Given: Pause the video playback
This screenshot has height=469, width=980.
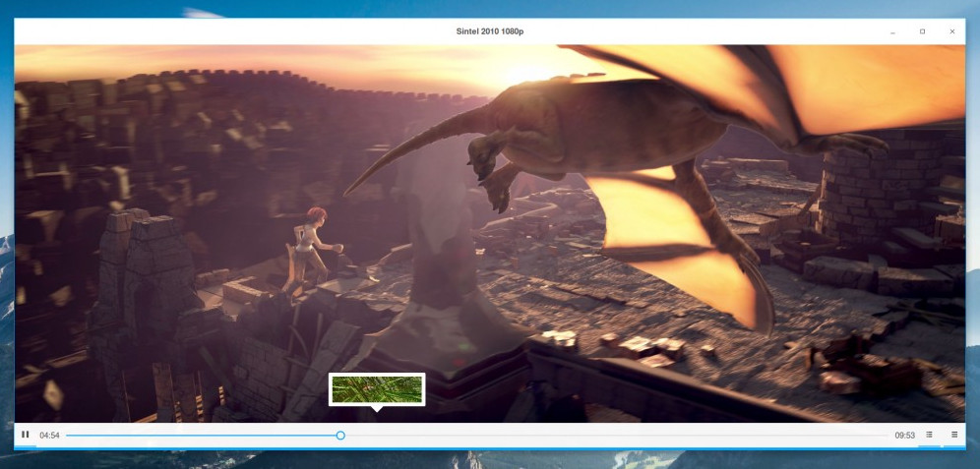Looking at the screenshot, I should click(25, 435).
